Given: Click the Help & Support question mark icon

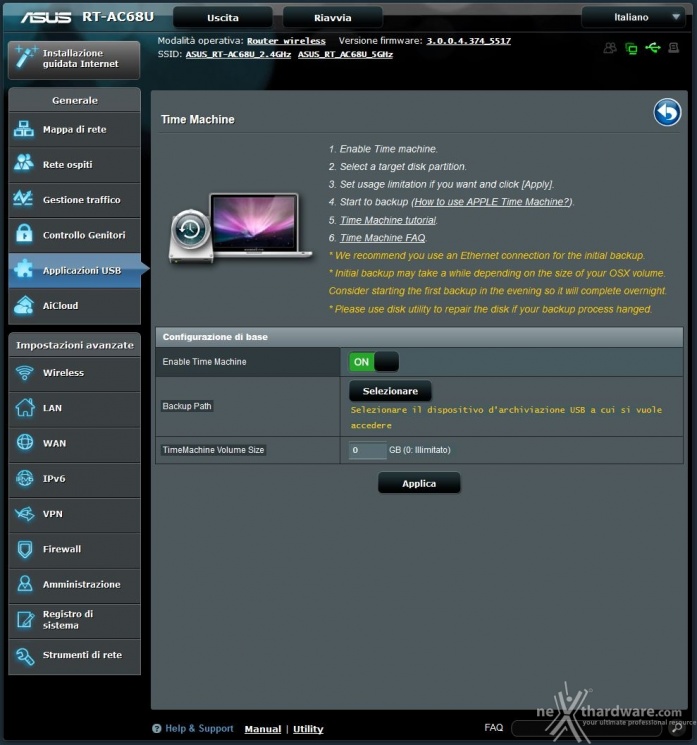Looking at the screenshot, I should [x=156, y=728].
